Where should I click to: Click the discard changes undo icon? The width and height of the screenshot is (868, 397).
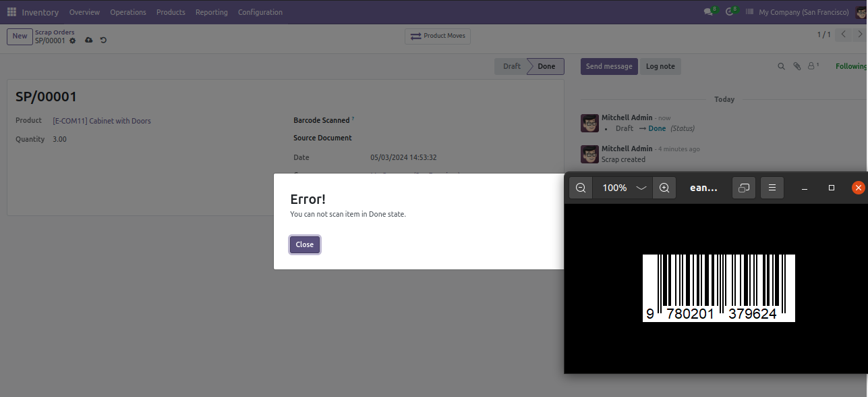tap(103, 41)
